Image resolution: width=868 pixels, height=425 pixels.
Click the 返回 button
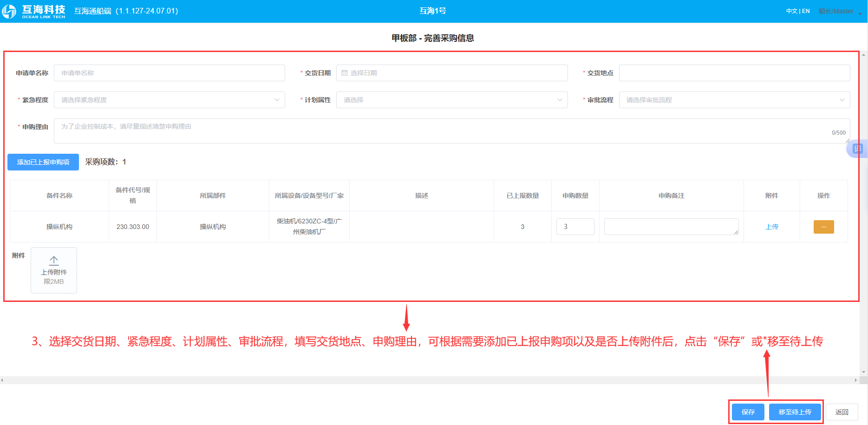(x=842, y=412)
